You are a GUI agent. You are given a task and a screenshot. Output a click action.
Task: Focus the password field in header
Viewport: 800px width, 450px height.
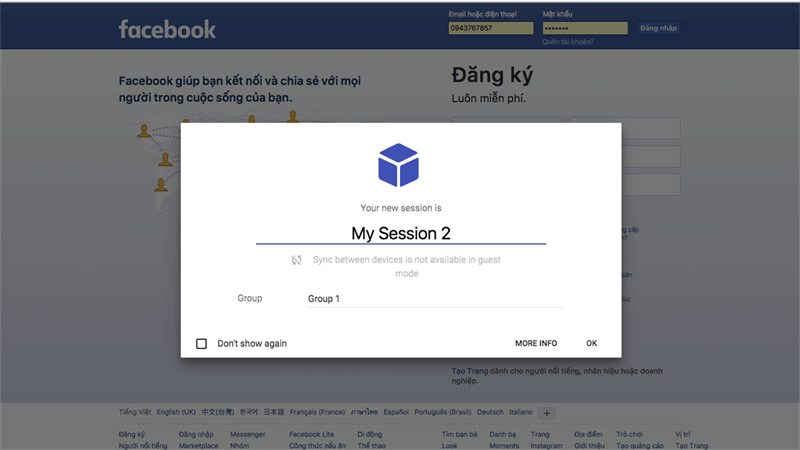585,28
